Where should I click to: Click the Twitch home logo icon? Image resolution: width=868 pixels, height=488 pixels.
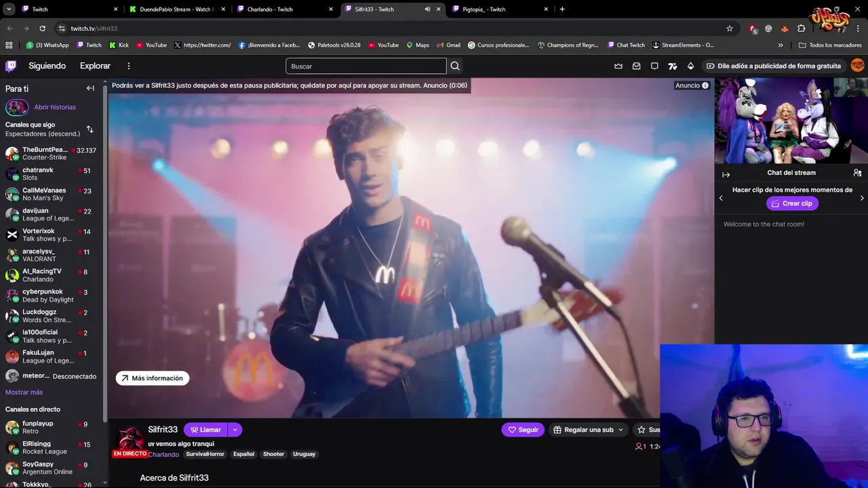[11, 66]
